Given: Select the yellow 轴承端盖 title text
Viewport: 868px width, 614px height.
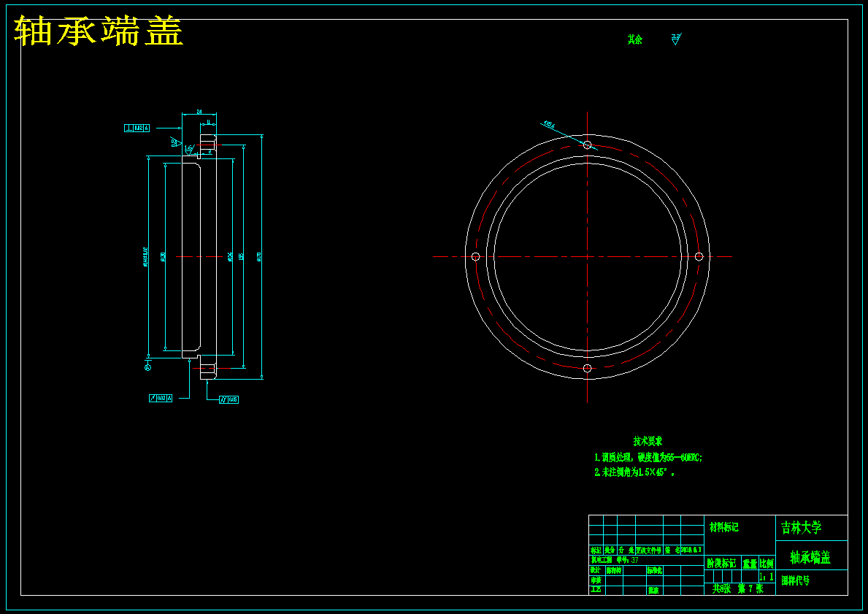Looking at the screenshot, I should click(99, 31).
